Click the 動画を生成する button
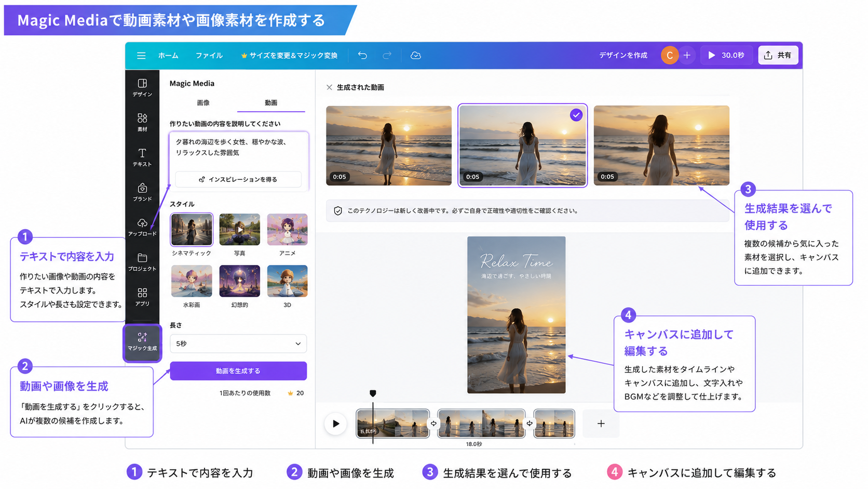 [x=238, y=371]
